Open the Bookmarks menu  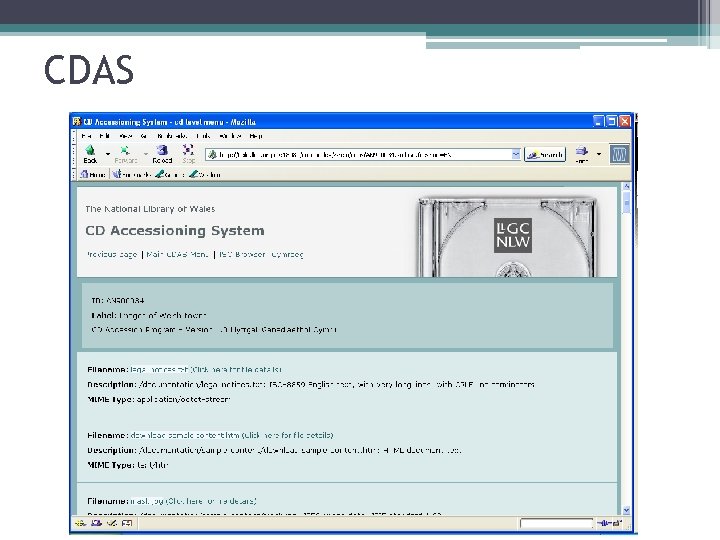172,136
